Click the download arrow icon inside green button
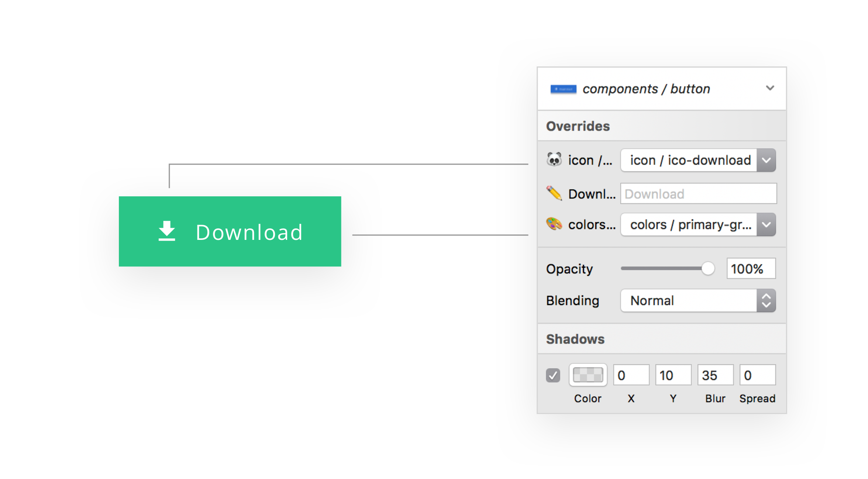The image size is (868, 479). [166, 232]
